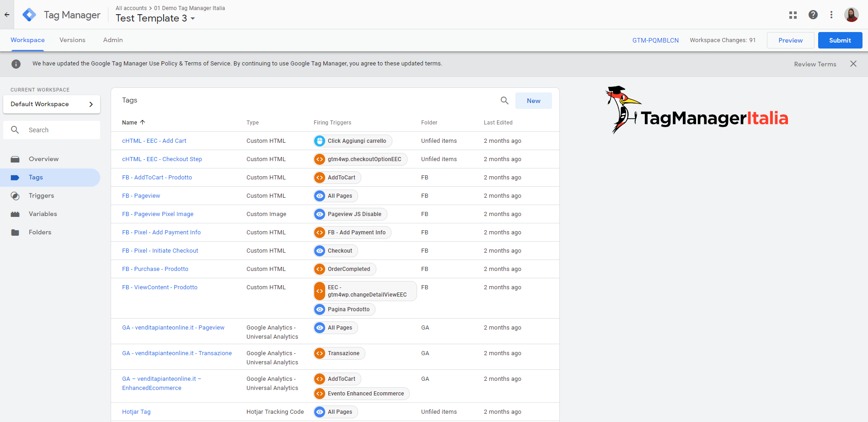Click the Evento Enhanced Ecommerce trigger chip
868x422 pixels.
361,394
